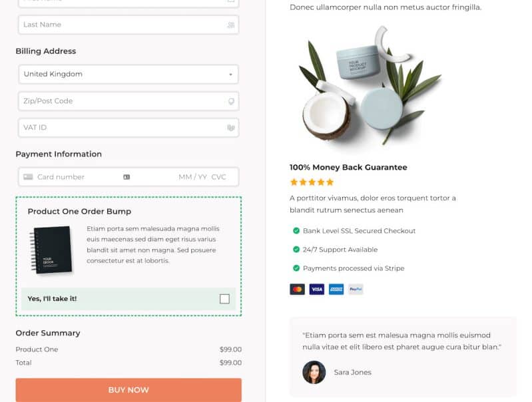Screen dimensions: 532x402
Task: Click the order bump notebook thumbnail
Action: [51, 250]
